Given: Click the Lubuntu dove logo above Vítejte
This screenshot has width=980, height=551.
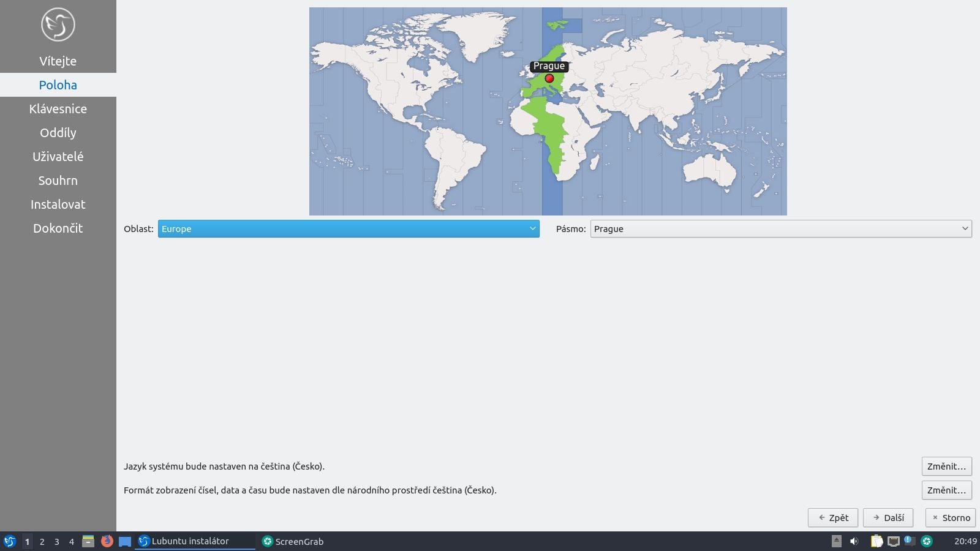Looking at the screenshot, I should (x=58, y=24).
